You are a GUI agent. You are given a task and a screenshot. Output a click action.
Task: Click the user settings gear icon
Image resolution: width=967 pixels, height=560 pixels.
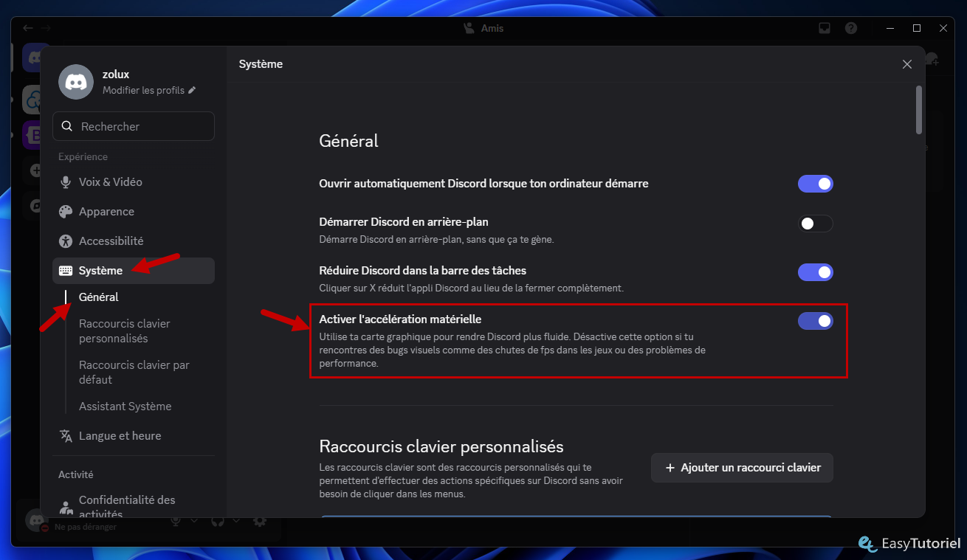coord(260,521)
